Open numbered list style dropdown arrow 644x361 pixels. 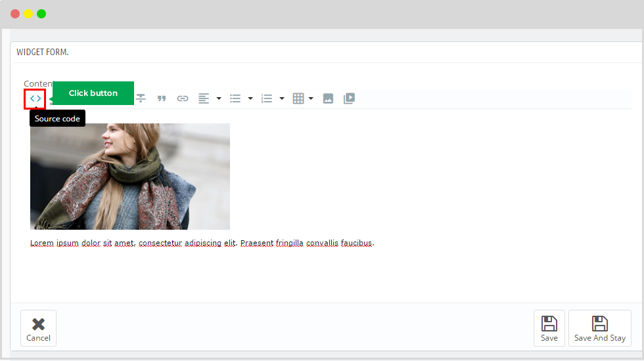coord(282,98)
